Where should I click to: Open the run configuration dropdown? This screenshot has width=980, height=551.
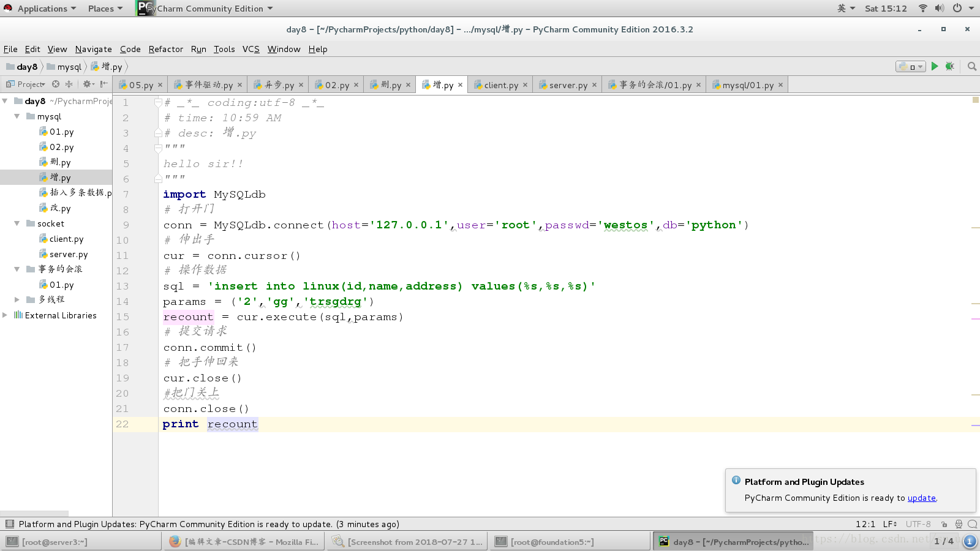tap(910, 67)
